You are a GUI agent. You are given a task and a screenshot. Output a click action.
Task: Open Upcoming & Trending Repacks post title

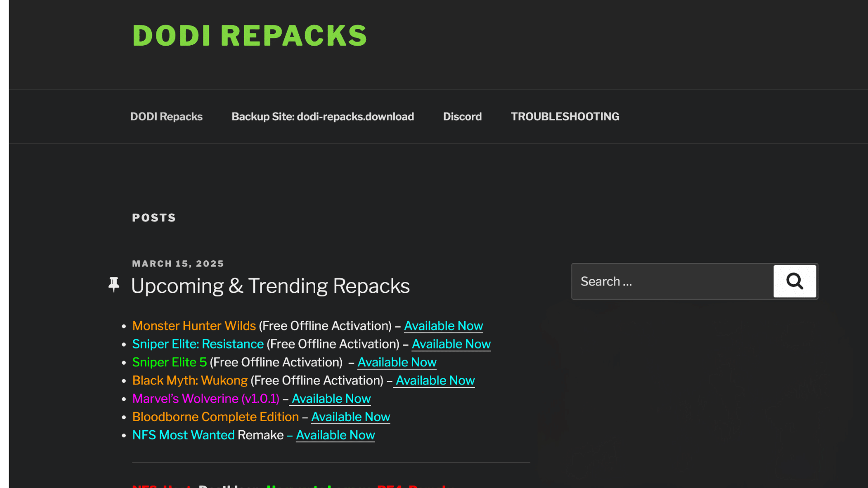point(270,286)
